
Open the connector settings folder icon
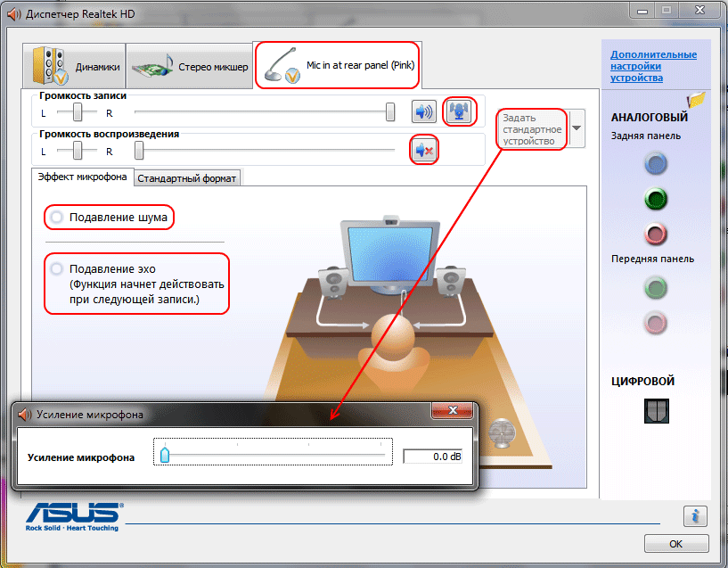696,99
